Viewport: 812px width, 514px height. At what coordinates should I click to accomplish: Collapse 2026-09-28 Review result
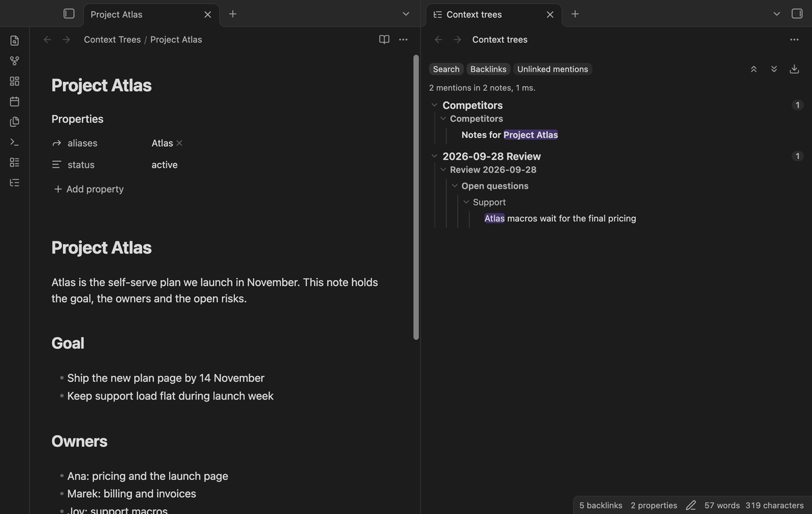point(434,156)
